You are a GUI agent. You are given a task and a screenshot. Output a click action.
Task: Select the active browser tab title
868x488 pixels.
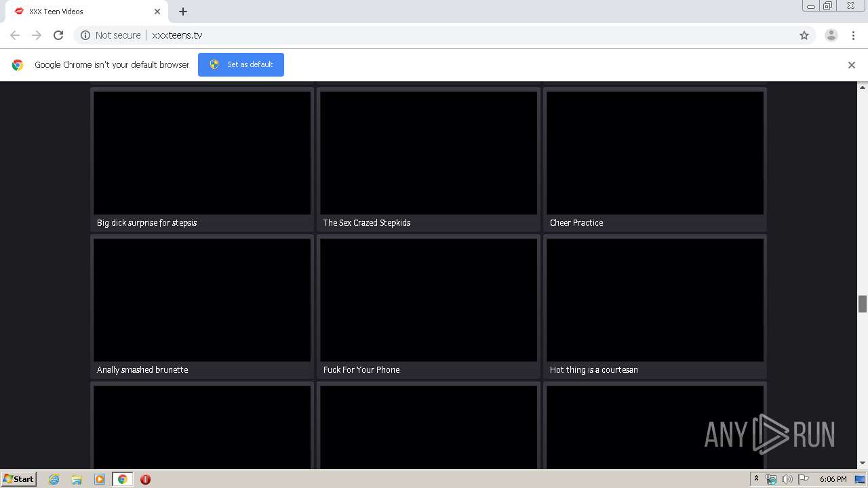(x=56, y=12)
